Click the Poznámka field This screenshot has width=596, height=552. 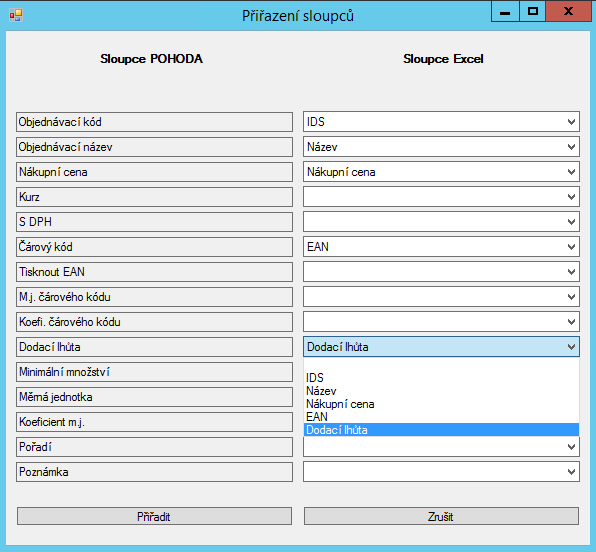tap(154, 472)
